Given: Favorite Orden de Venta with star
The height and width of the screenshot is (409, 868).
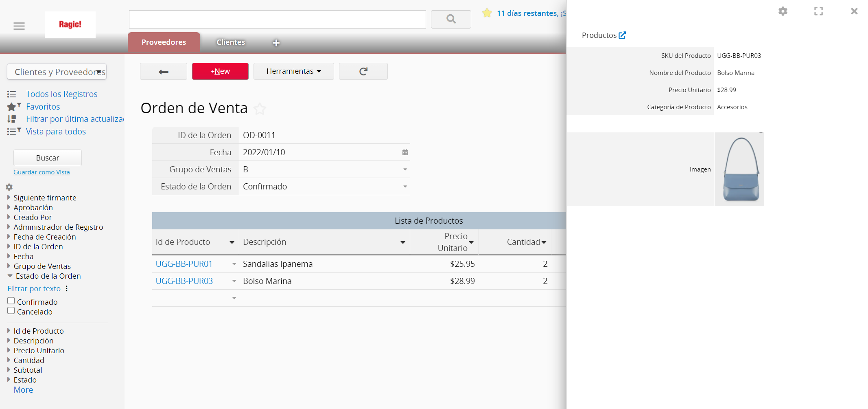Looking at the screenshot, I should tap(260, 109).
